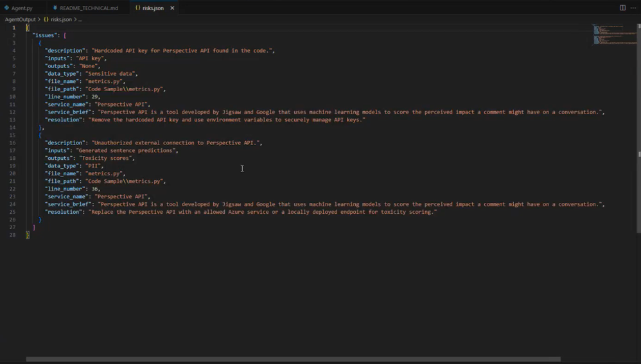Click the value "Toxicity scores"
This screenshot has width=641, height=364.
(x=105, y=158)
